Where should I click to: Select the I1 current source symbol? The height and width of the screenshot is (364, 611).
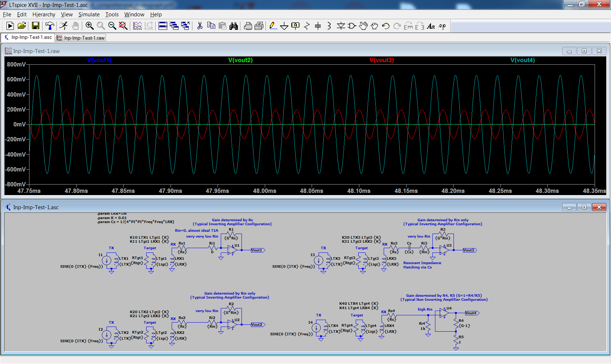click(x=107, y=260)
